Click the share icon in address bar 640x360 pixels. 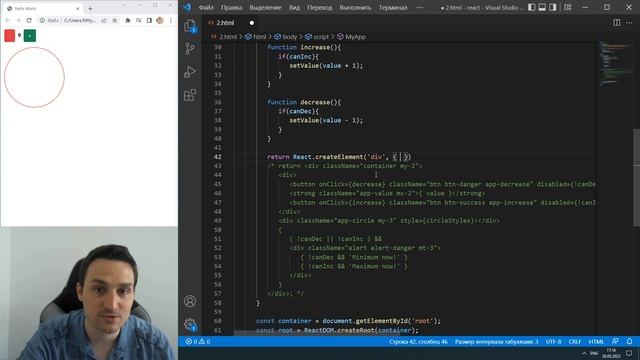[x=104, y=20]
